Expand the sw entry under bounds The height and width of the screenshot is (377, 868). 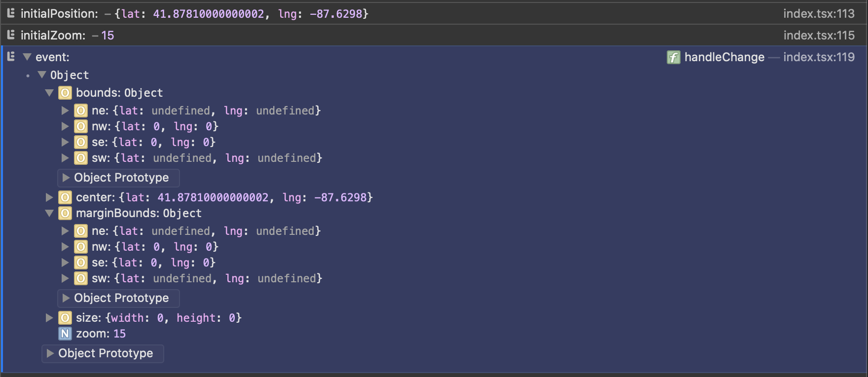point(65,158)
